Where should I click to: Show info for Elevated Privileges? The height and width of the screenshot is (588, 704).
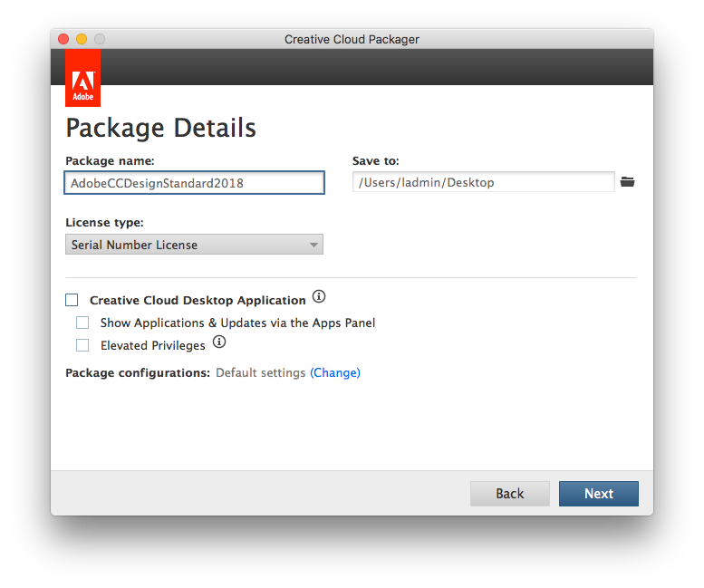tap(219, 342)
